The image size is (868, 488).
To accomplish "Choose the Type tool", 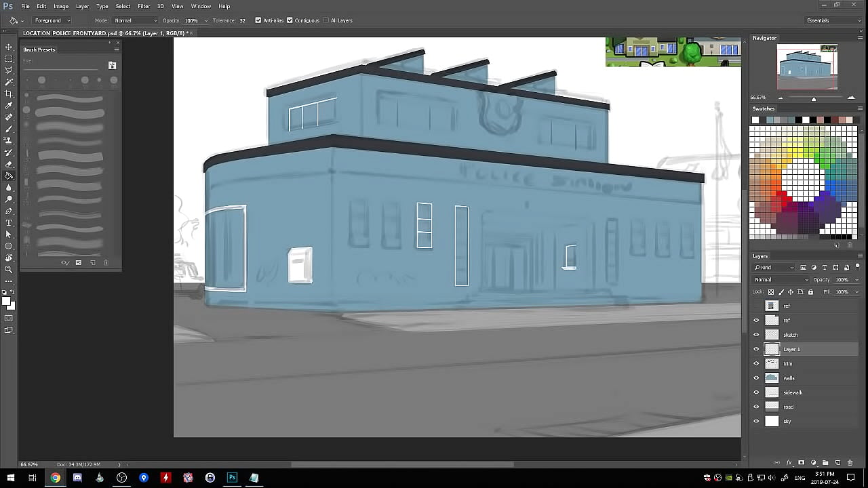I will point(9,222).
